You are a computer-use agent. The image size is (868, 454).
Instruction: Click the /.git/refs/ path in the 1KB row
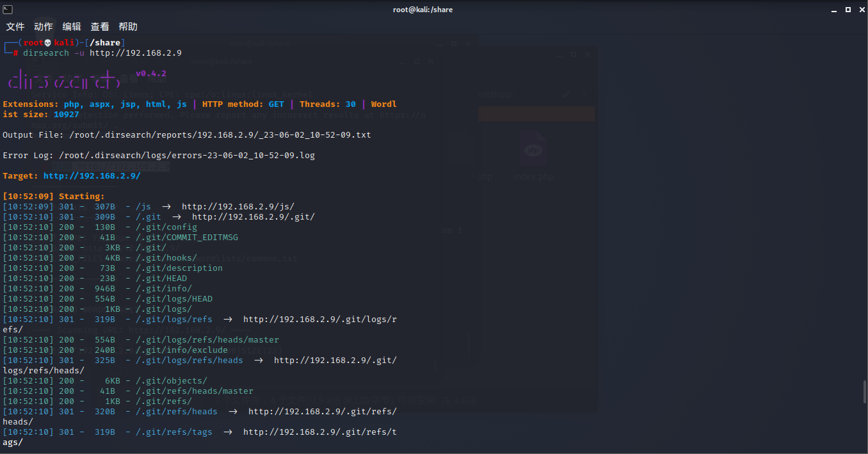(x=164, y=401)
